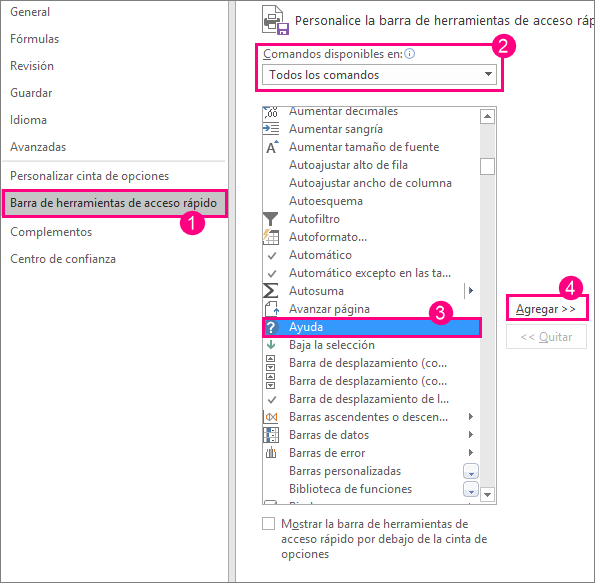
Task: Click the checkmark icon of Automático excepto en las ta...
Action: [x=272, y=273]
